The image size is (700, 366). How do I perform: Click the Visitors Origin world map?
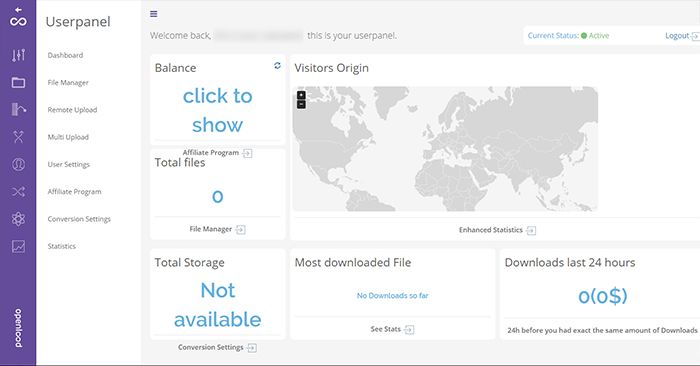445,149
